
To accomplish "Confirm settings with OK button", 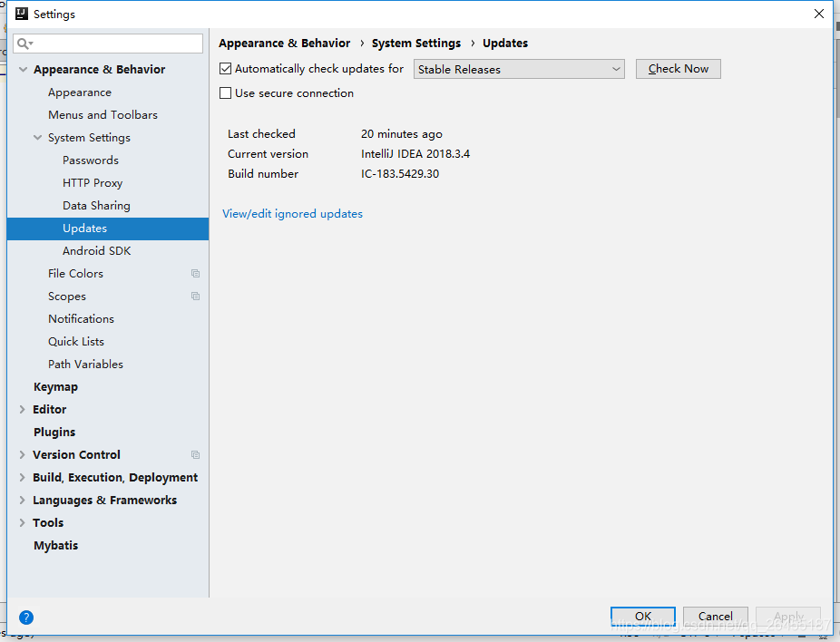I will [643, 617].
